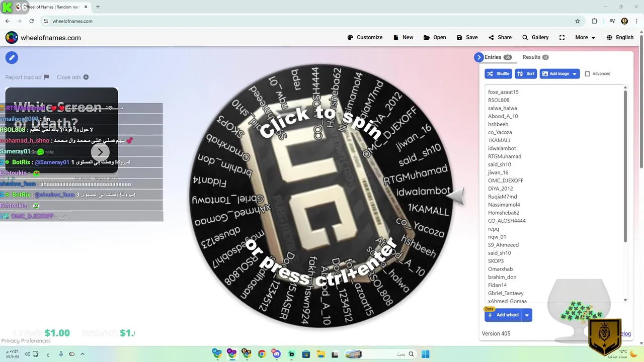
Task: Select the salwa_halwa entry
Action: tap(502, 108)
